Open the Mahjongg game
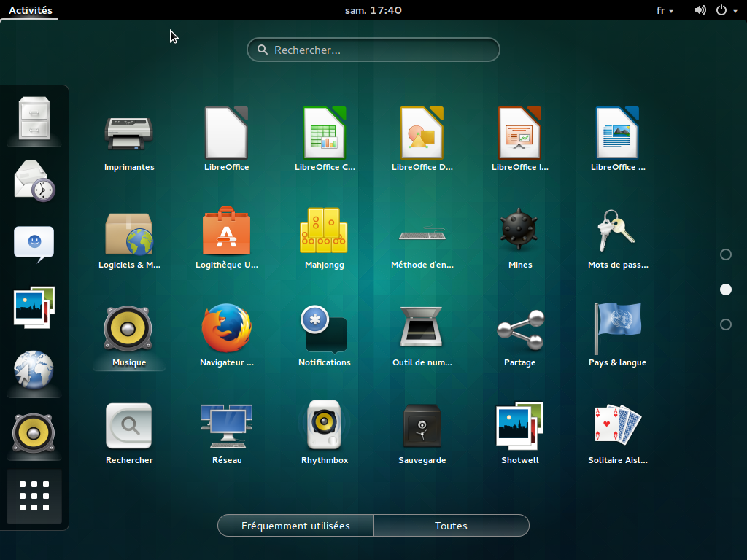The height and width of the screenshot is (560, 747). 324,231
